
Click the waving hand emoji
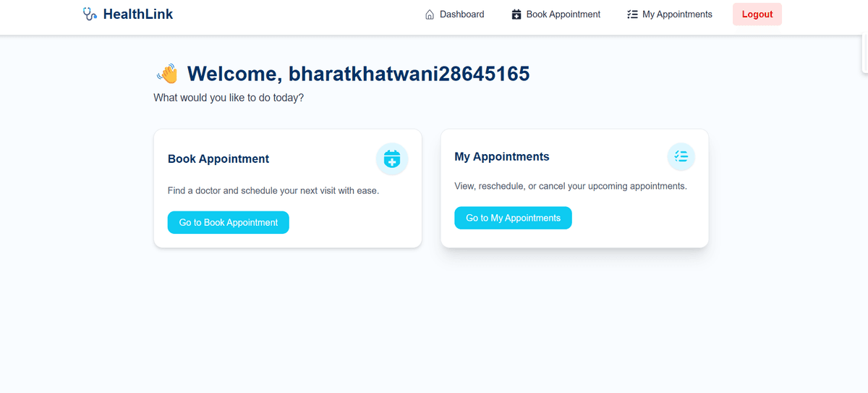(x=167, y=73)
